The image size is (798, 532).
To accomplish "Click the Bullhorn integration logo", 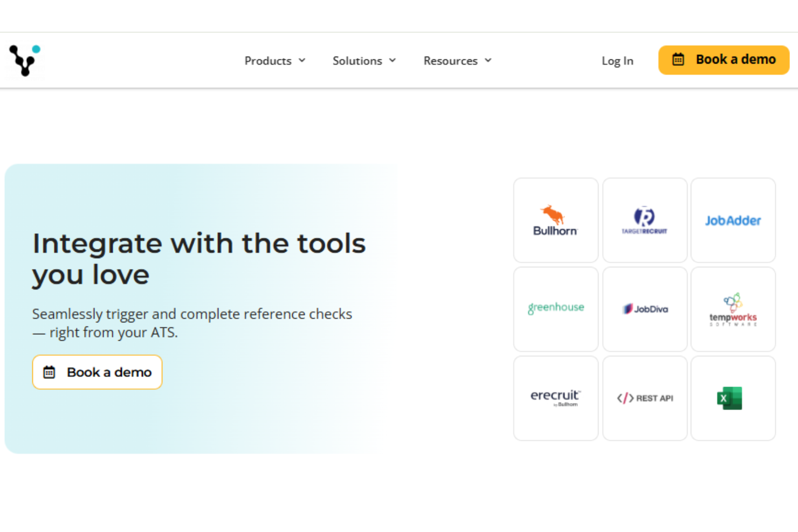I will coord(555,220).
